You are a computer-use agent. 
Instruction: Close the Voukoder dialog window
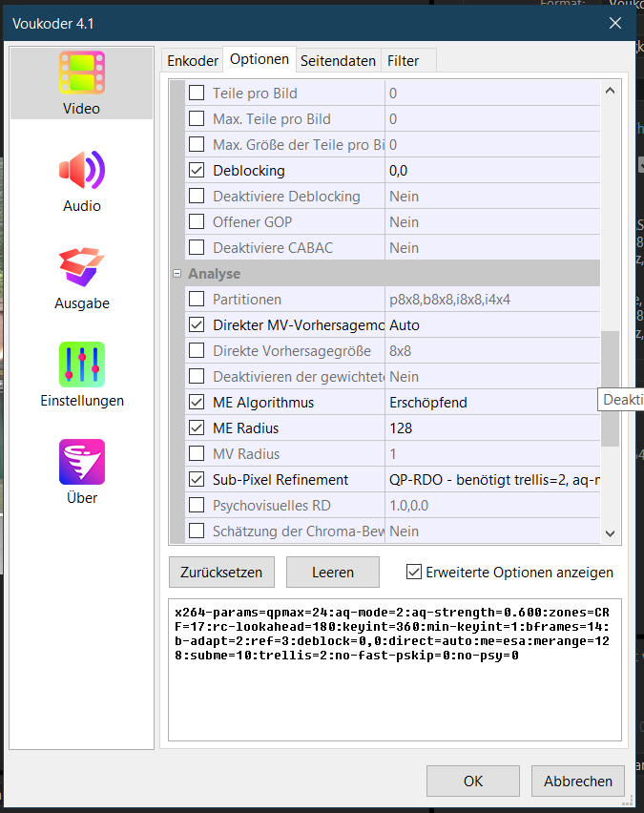pos(615,23)
